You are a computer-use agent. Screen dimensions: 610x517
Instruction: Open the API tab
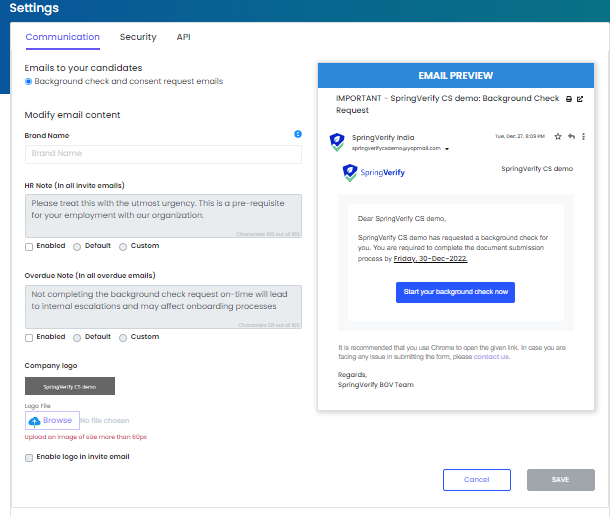click(x=184, y=37)
